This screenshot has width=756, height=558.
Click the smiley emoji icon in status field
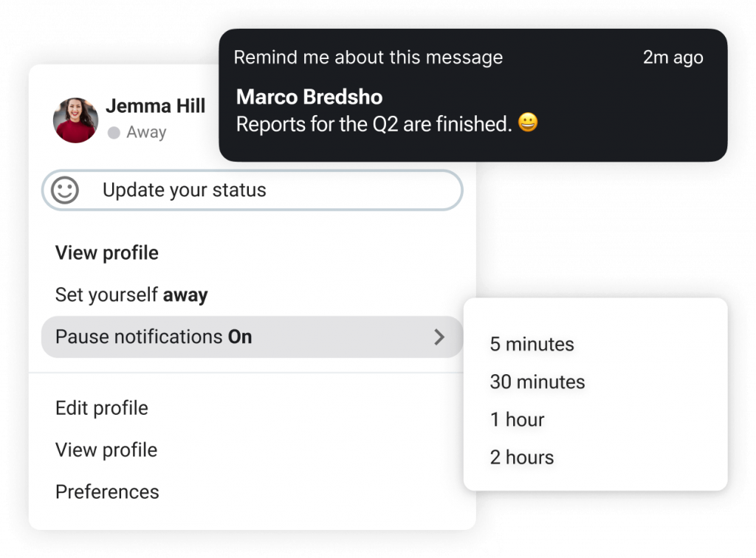65,190
